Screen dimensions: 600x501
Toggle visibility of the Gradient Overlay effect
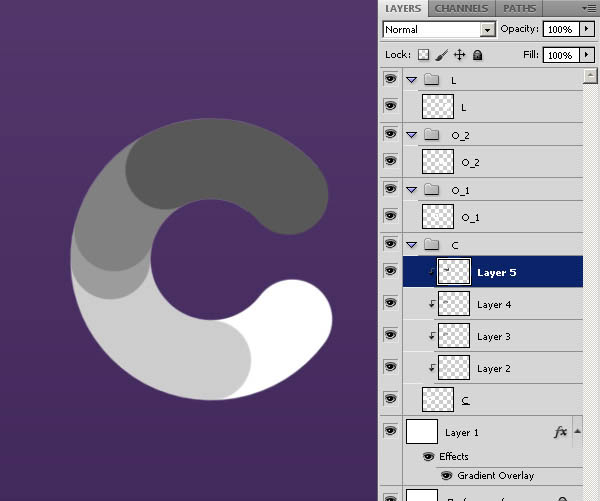(x=447, y=476)
